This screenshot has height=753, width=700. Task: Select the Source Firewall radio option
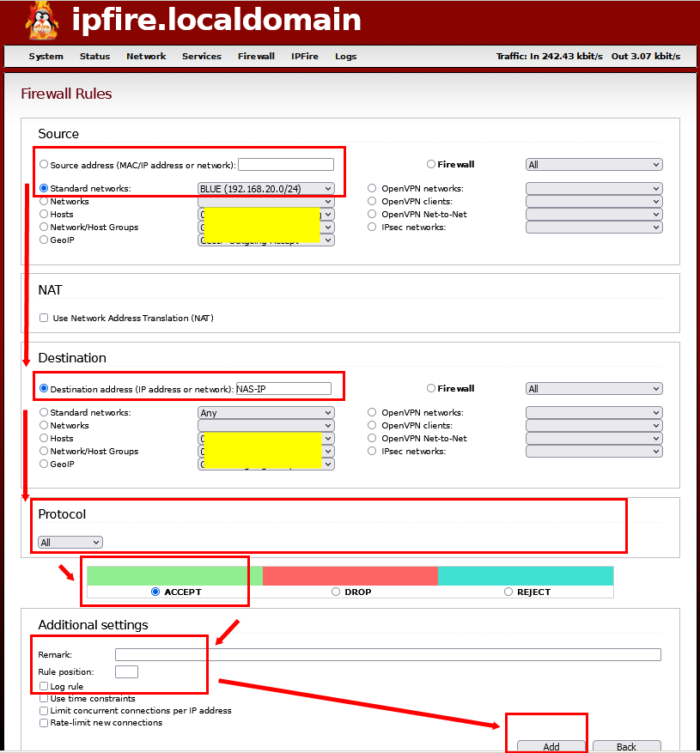pyautogui.click(x=431, y=164)
